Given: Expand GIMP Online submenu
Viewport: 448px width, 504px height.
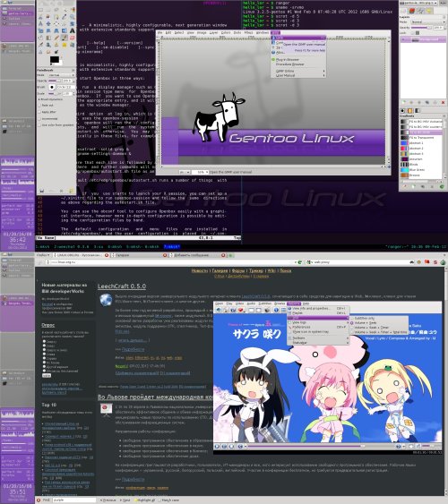Looking at the screenshot, I should coord(298,71).
